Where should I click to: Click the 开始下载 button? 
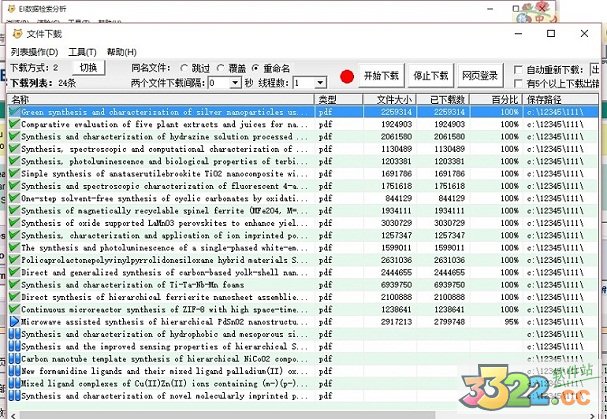click(381, 76)
